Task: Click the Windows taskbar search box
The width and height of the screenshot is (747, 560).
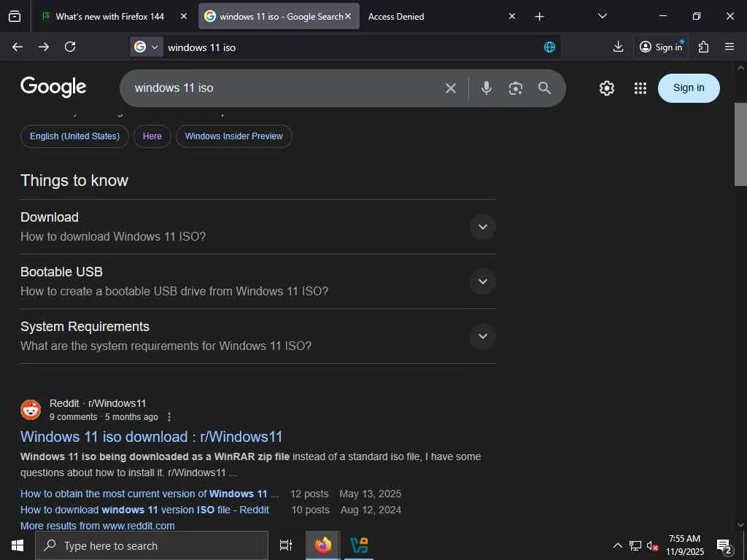Action: (152, 545)
